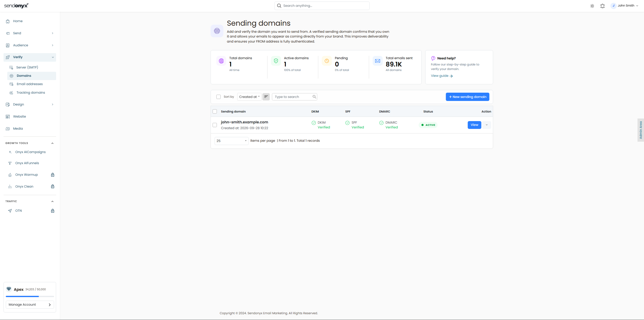
Task: Click the Type to search field
Action: point(295,97)
